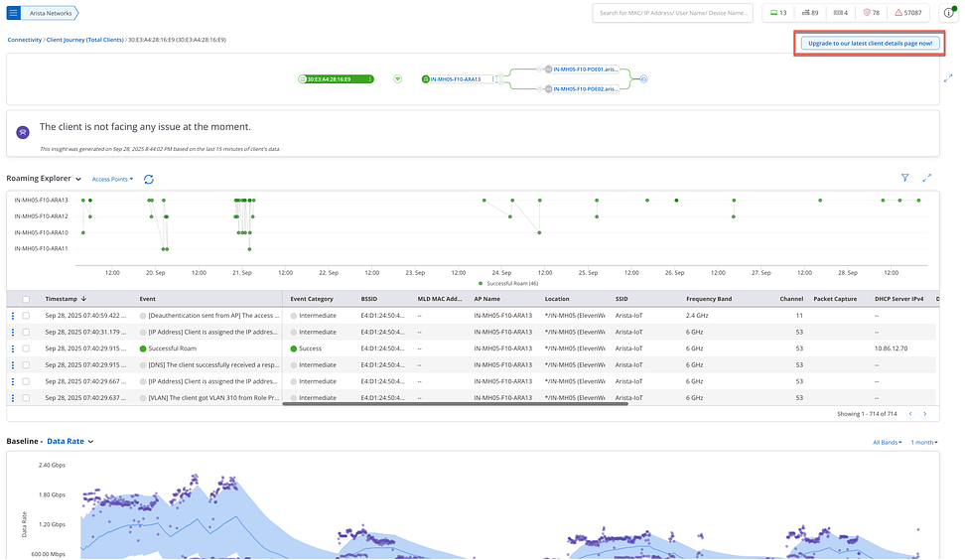Viewport: 965px width, 560px height.
Task: Refresh the Roaming Explorer chart
Action: tap(149, 179)
